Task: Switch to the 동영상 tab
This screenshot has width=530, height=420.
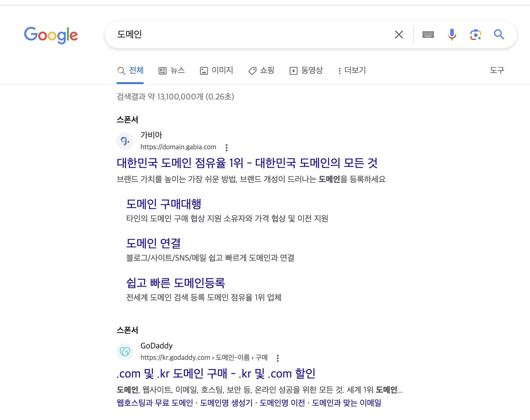Action: tap(306, 70)
